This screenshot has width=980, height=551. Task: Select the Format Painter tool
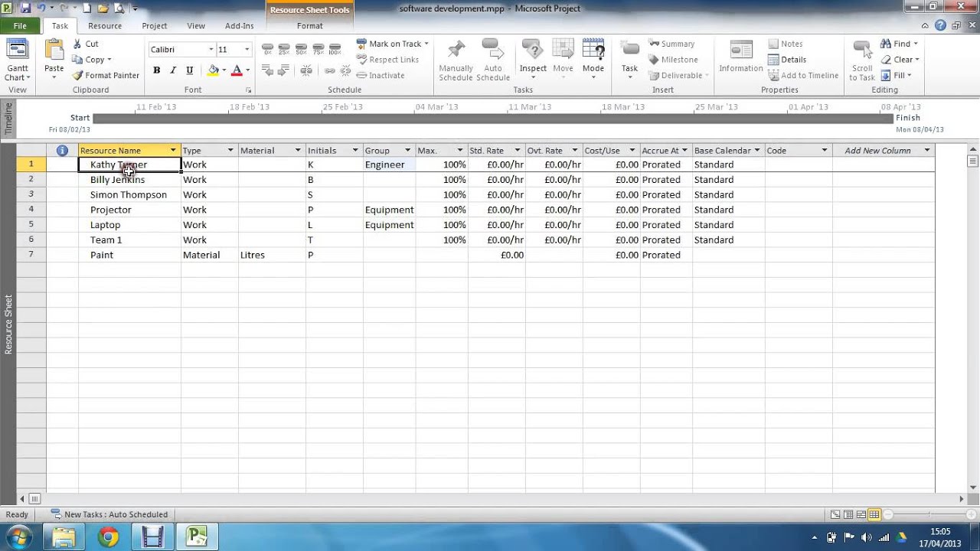coord(106,75)
